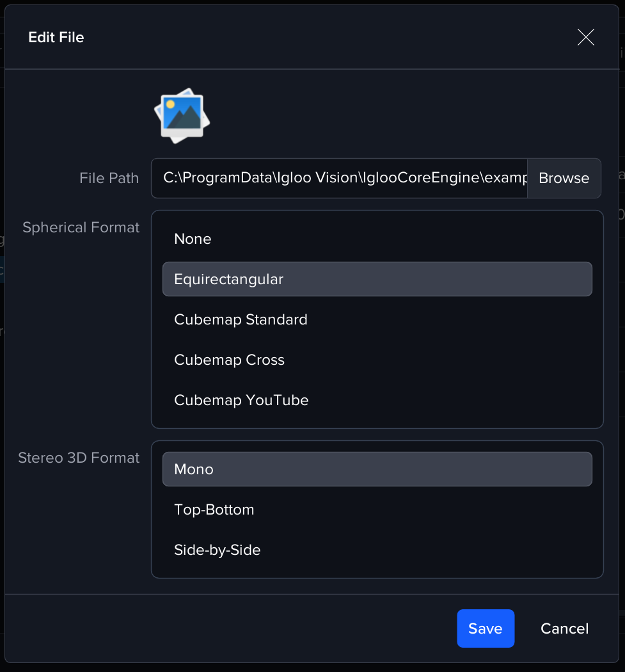Save the file settings
This screenshot has height=672, width=625.
(x=485, y=628)
